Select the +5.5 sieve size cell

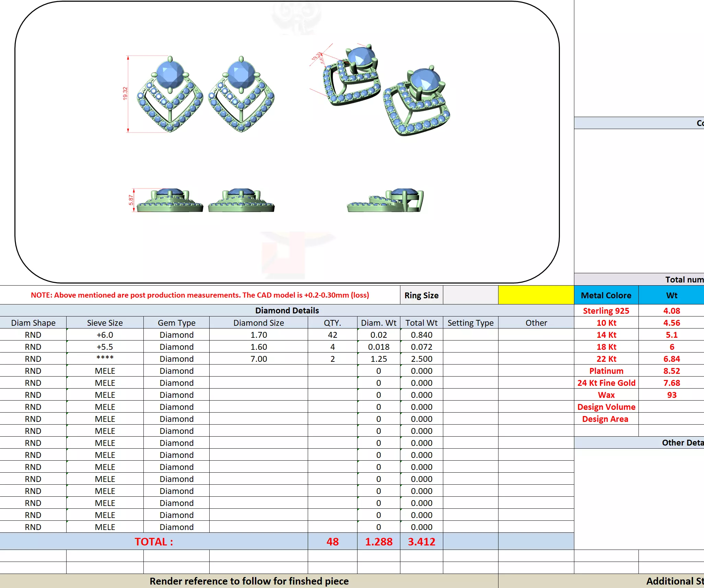[x=105, y=347]
